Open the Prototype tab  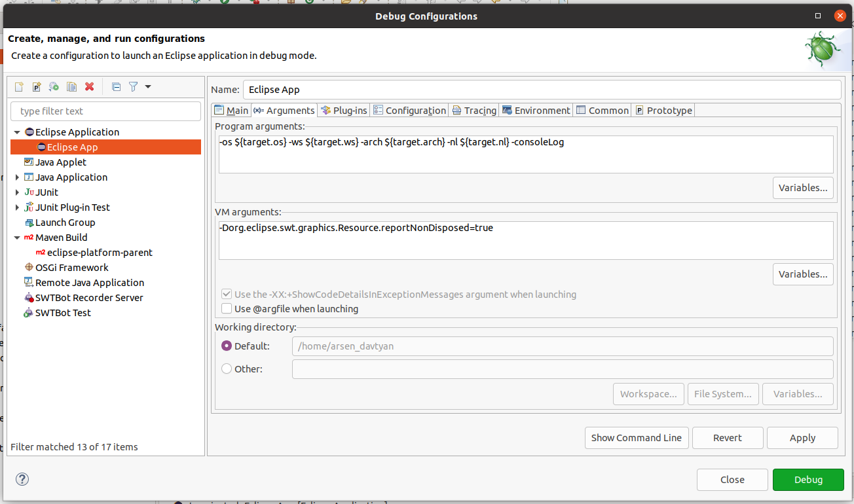click(663, 111)
